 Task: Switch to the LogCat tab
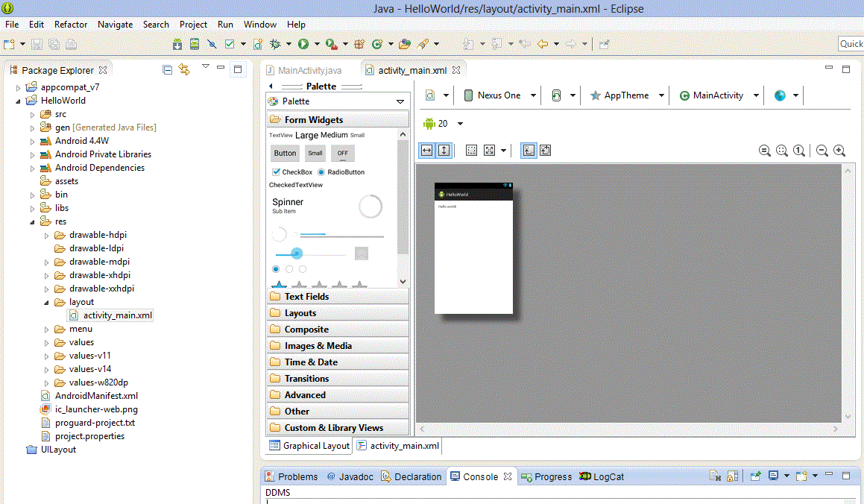tap(602, 476)
